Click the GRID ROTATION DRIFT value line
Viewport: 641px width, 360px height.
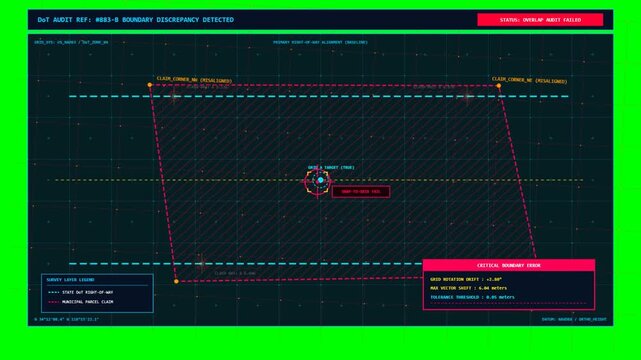[x=466, y=280]
